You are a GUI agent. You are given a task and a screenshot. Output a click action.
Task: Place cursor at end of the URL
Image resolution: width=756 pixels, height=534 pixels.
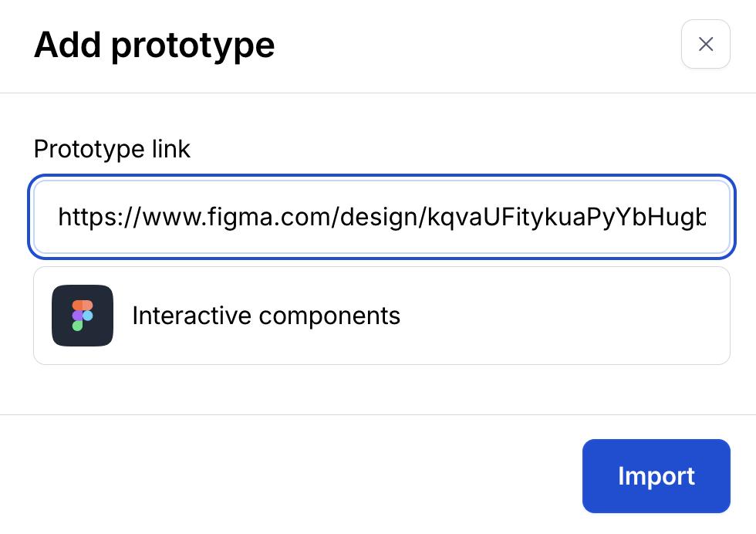pos(704,218)
